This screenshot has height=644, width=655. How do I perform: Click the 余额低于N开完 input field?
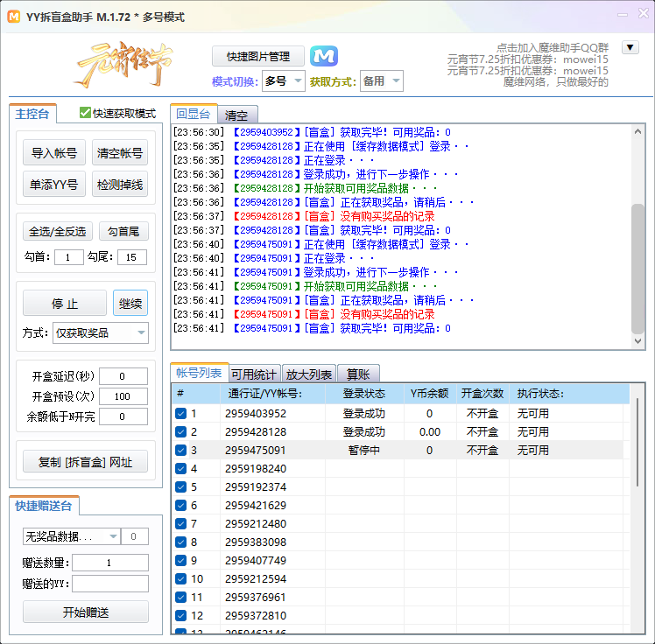click(x=123, y=416)
